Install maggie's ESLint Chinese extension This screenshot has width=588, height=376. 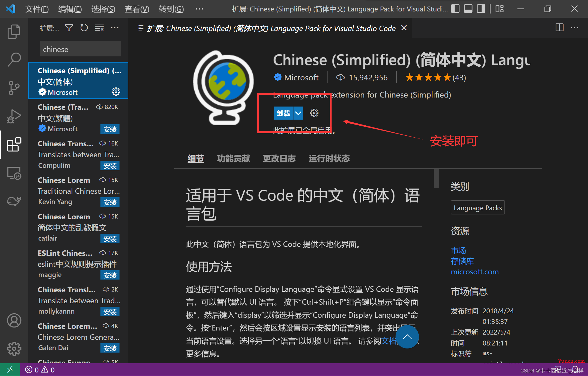[x=110, y=275]
